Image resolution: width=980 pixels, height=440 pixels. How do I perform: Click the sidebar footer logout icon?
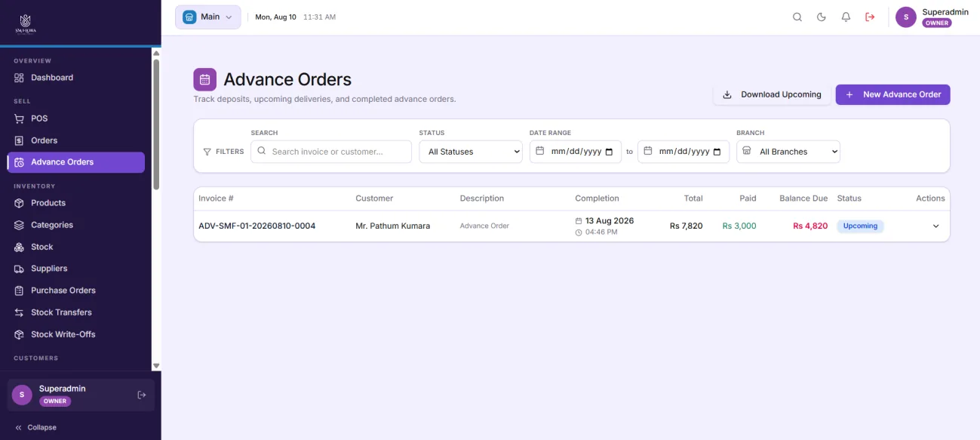(x=141, y=395)
